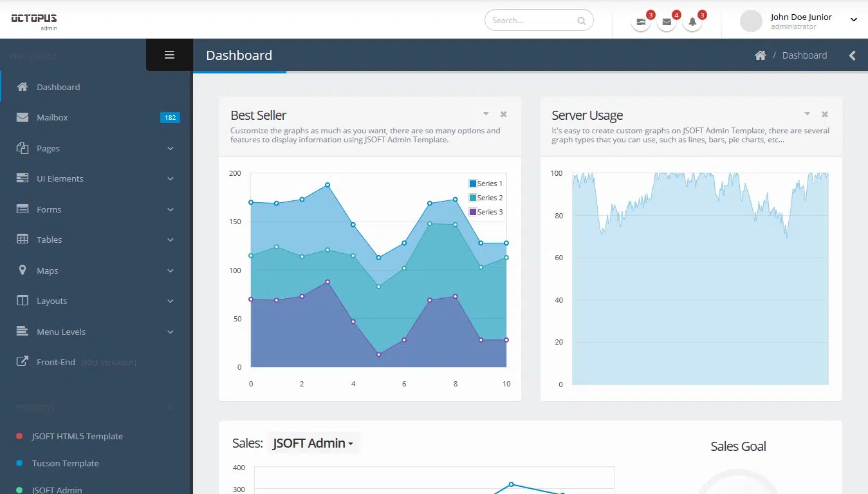The image size is (868, 494).
Task: Open the user profile dropdown chevron
Action: [854, 19]
